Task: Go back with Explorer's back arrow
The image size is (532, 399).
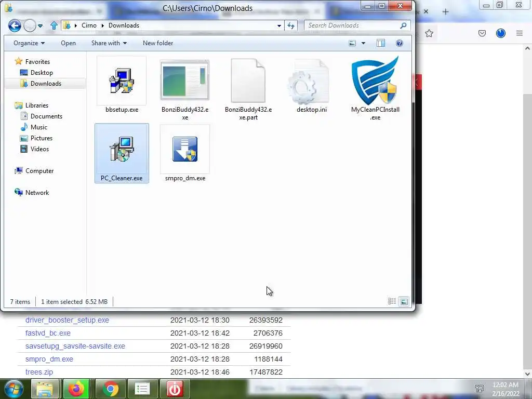Action: point(15,25)
